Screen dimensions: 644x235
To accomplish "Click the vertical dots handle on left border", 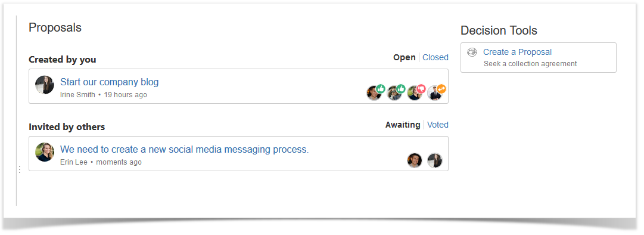I will click(19, 169).
